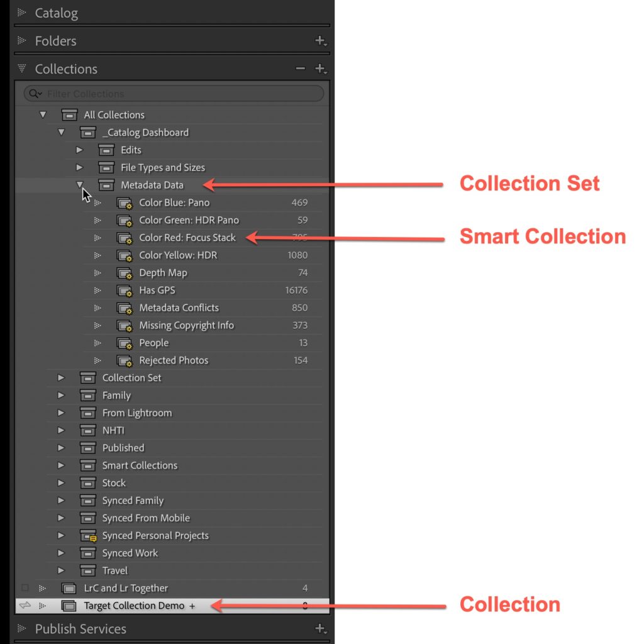This screenshot has width=644, height=644.
Task: Select 'Metadata Conflicts' collection row
Action: [x=172, y=308]
